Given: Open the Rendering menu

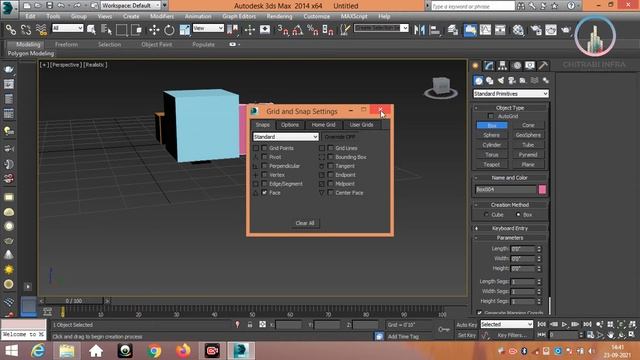Looking at the screenshot, I should (280, 16).
